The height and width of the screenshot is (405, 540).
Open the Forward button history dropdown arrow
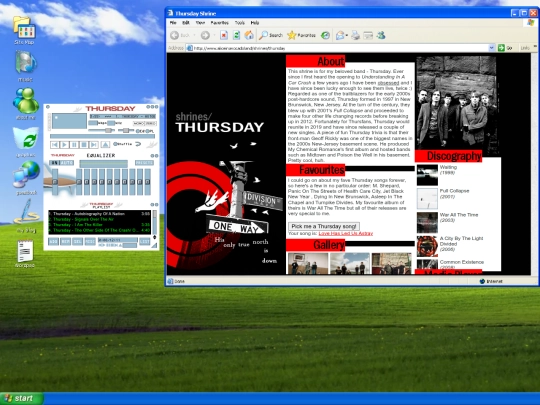pos(214,35)
